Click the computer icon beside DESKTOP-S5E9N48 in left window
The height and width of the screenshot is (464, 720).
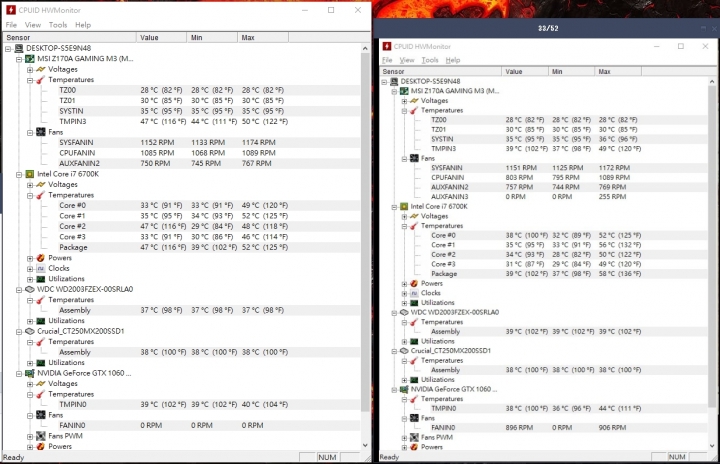(x=19, y=48)
